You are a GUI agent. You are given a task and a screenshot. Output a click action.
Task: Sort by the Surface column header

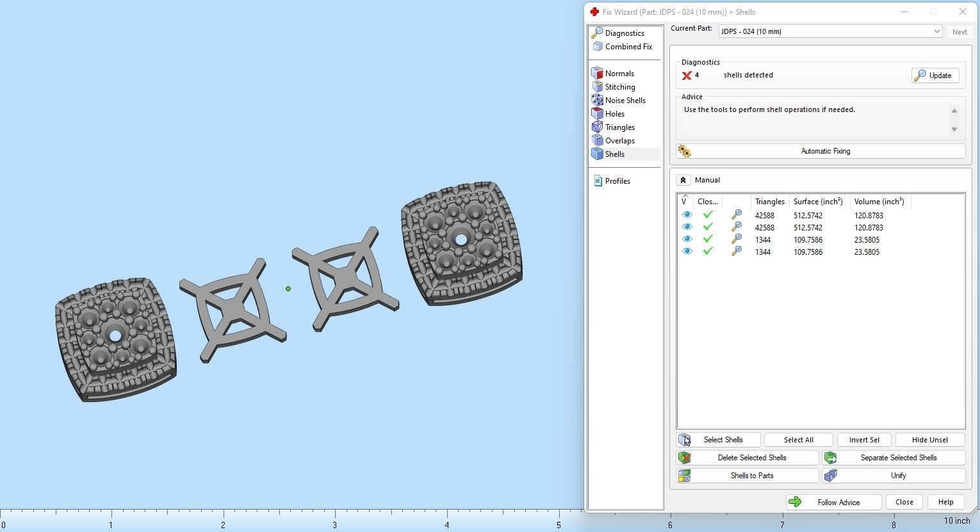click(x=819, y=202)
